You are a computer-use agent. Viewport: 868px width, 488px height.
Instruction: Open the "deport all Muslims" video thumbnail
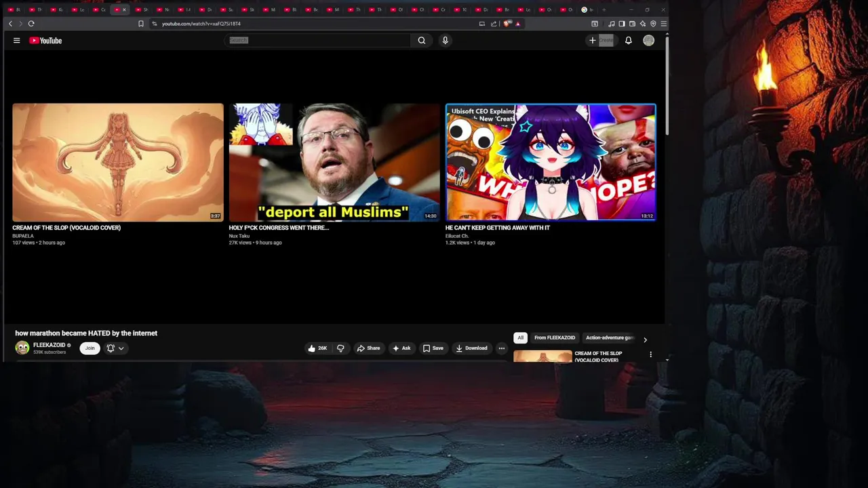coord(334,162)
